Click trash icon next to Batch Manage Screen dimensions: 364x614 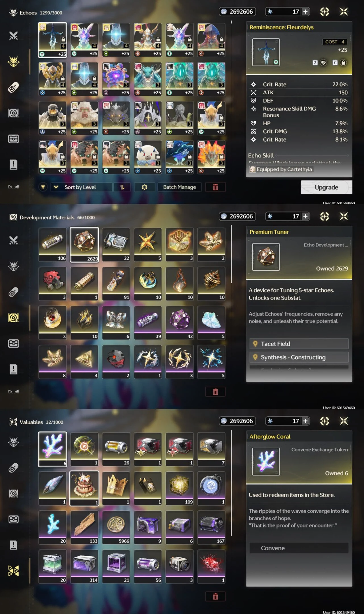pos(215,187)
